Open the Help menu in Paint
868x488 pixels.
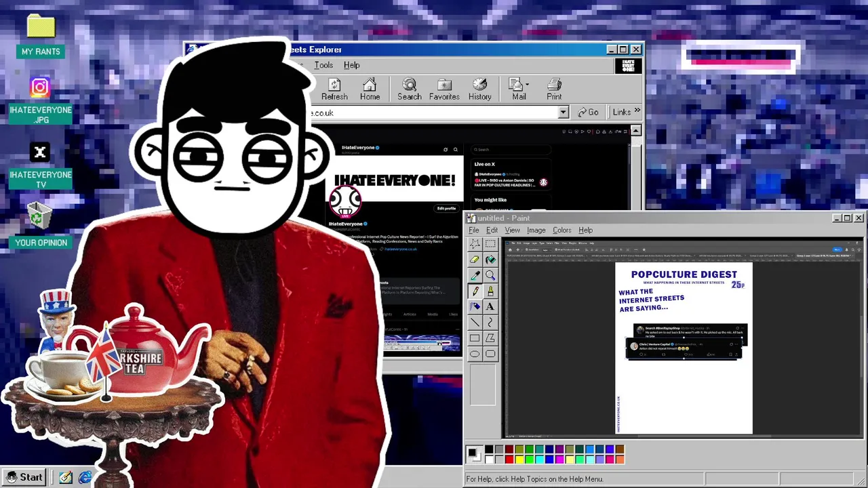585,230
